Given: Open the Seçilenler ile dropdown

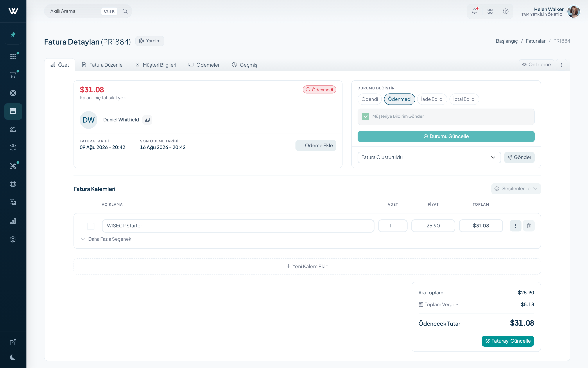Looking at the screenshot, I should tap(516, 189).
